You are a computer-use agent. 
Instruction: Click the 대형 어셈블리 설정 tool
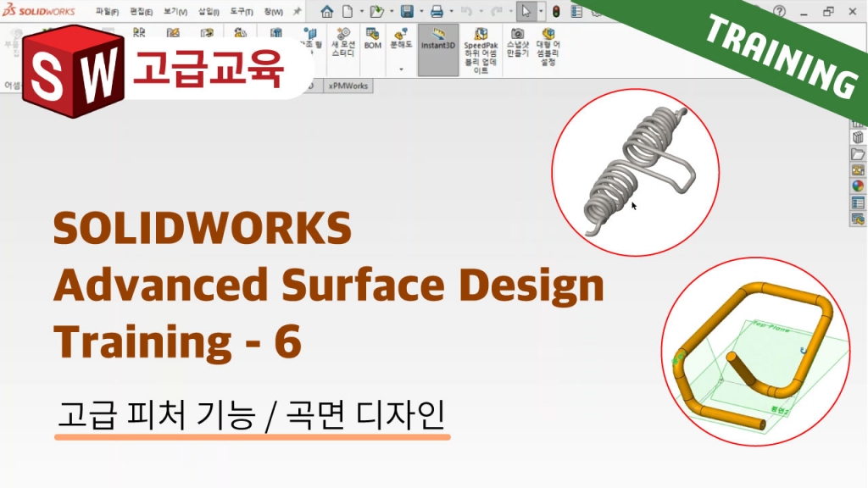coord(548,47)
